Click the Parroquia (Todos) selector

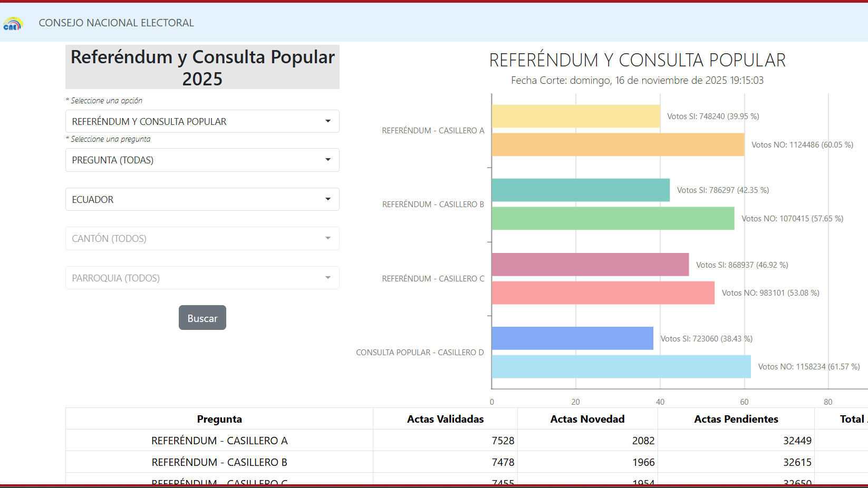[x=202, y=278]
